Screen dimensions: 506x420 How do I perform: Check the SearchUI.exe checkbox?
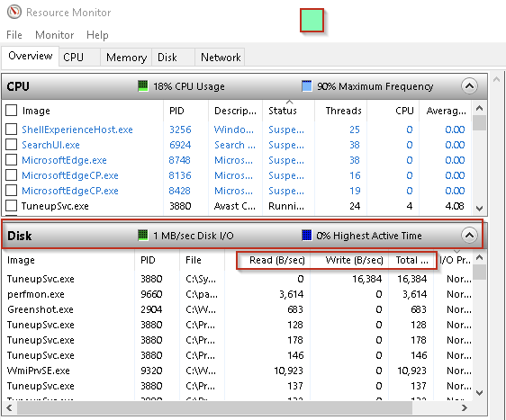click(x=12, y=145)
